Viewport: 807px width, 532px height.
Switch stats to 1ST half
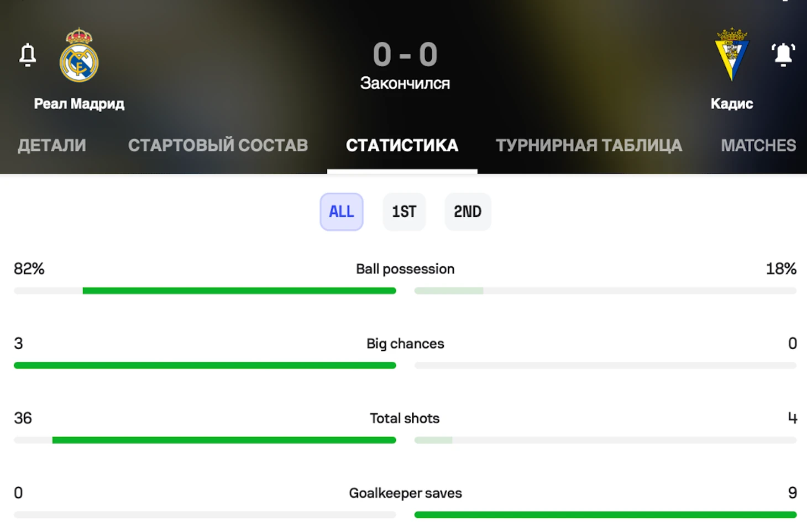404,212
